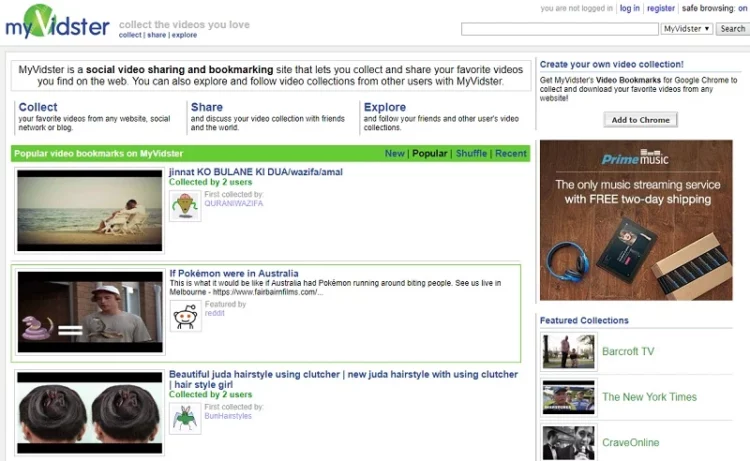The width and height of the screenshot is (750, 461).
Task: Visit BunHairstyles user profile link
Action: 228,416
